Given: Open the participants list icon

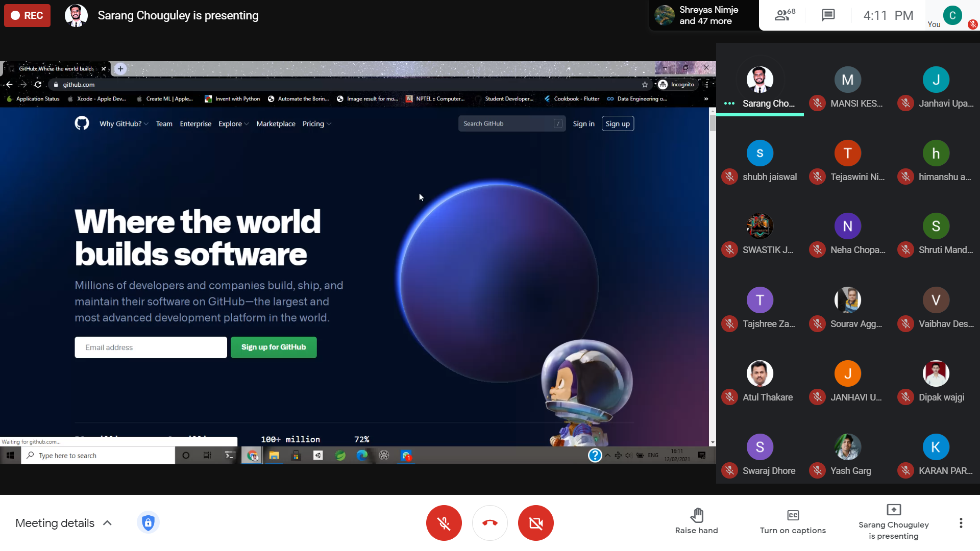Looking at the screenshot, I should [785, 15].
